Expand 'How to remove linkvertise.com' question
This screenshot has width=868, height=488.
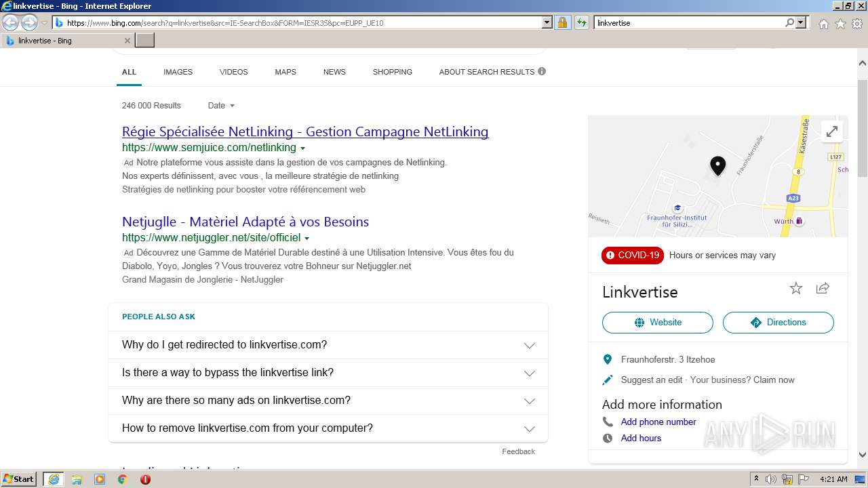tap(328, 428)
